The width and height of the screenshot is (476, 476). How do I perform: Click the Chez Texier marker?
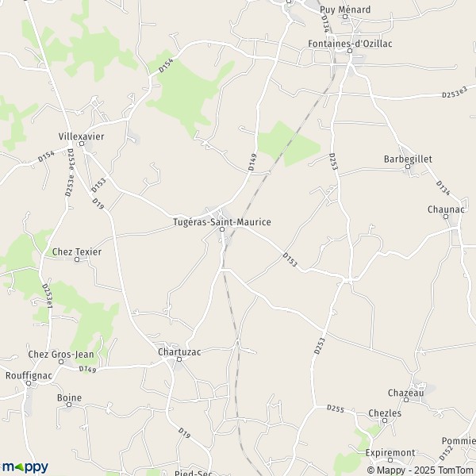[77, 259]
